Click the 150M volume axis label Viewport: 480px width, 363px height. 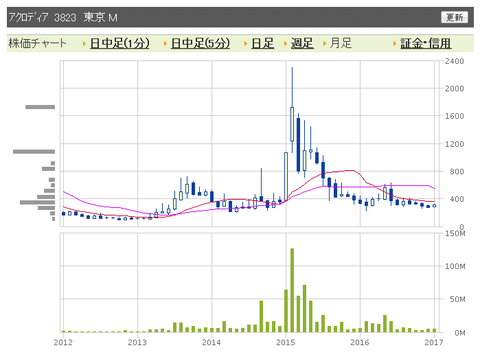(455, 233)
